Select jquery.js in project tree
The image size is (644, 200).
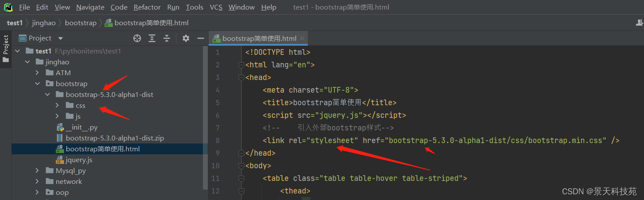[x=79, y=160]
